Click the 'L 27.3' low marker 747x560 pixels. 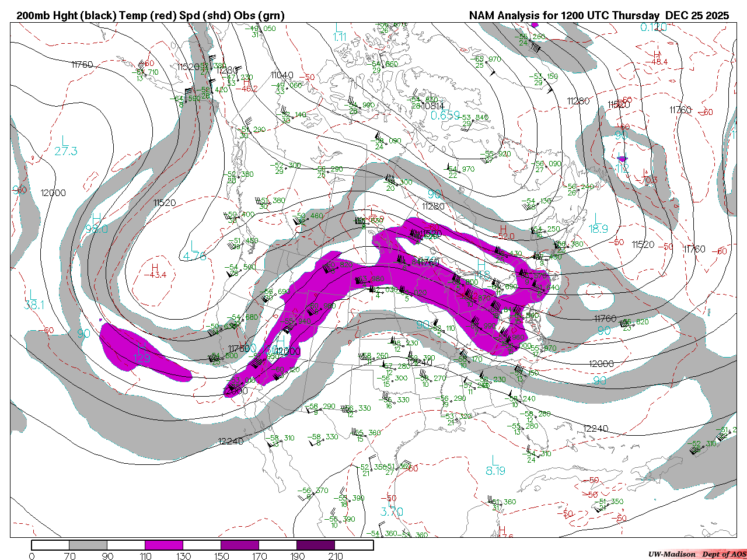coord(65,146)
